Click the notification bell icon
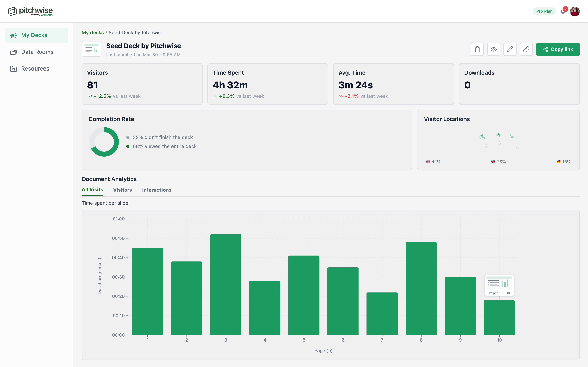This screenshot has width=588, height=367. coord(563,11)
